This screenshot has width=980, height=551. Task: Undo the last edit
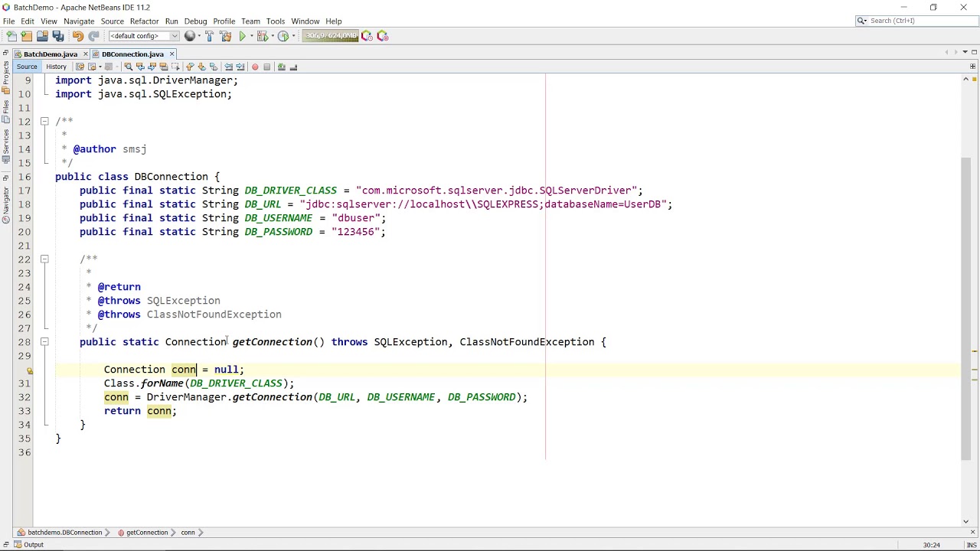[x=77, y=36]
